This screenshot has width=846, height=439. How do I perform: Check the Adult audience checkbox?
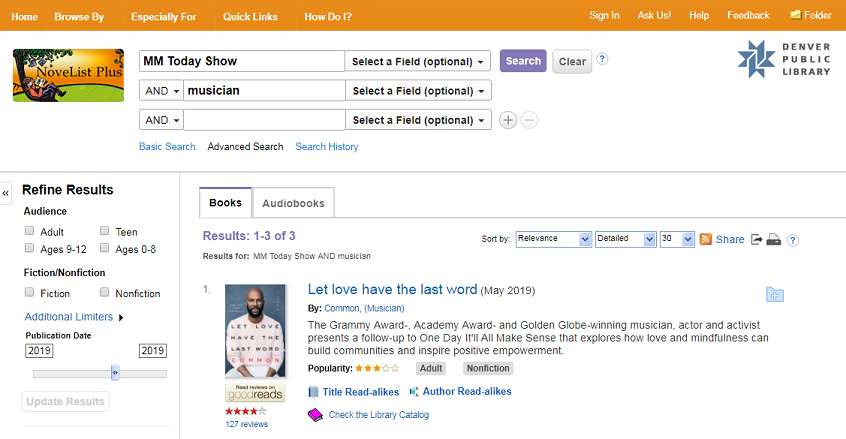pos(30,232)
